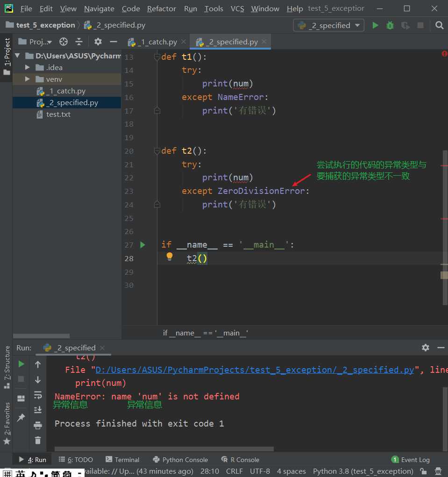Select test.txt in project tree

(58, 114)
